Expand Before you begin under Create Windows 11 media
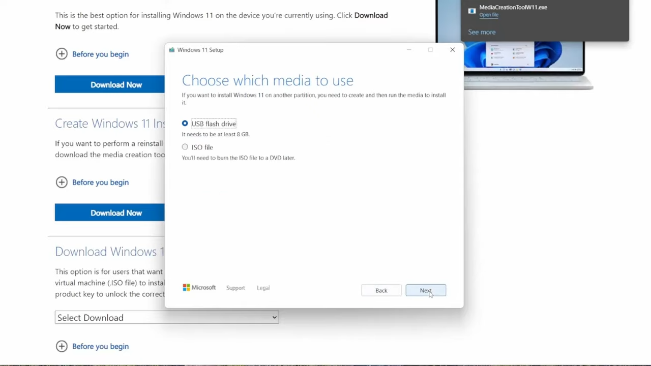The width and height of the screenshot is (651, 366). click(92, 182)
